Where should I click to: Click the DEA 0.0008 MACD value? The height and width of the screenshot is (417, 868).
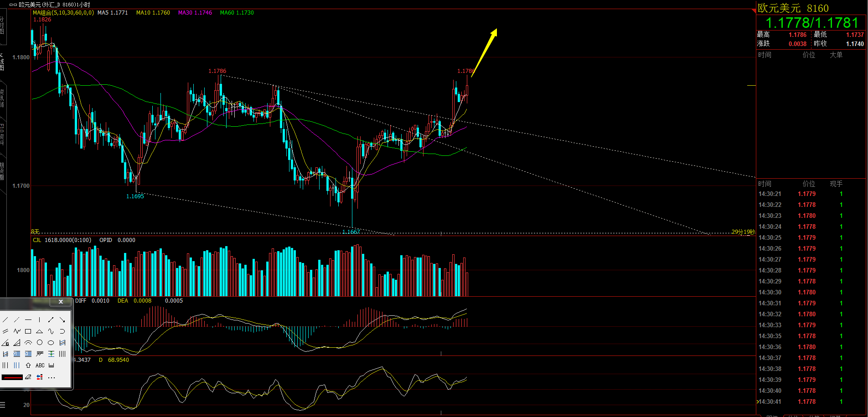(134, 301)
